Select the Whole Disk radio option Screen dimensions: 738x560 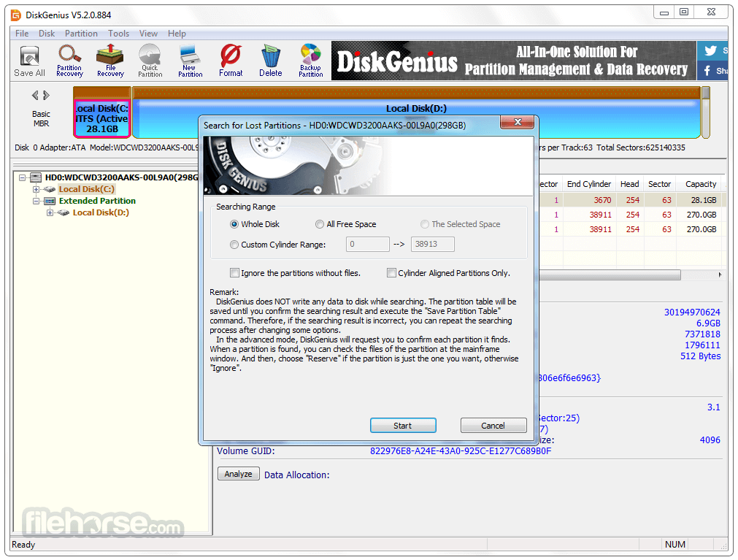click(234, 224)
